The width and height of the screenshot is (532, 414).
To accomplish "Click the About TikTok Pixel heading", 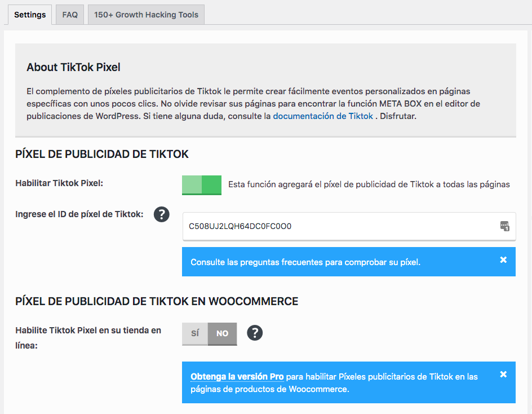I will click(73, 67).
